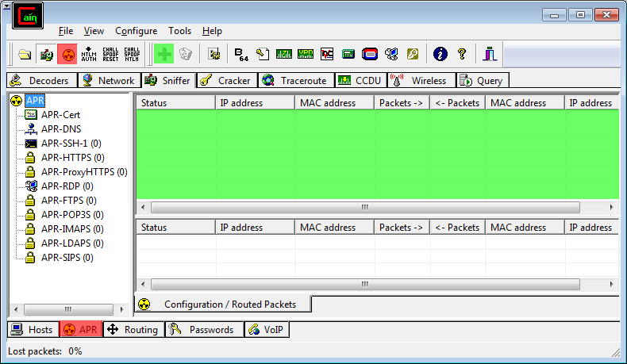627x364 pixels.
Task: Select APR-FTPS (0) tree entry
Action: (x=69, y=200)
